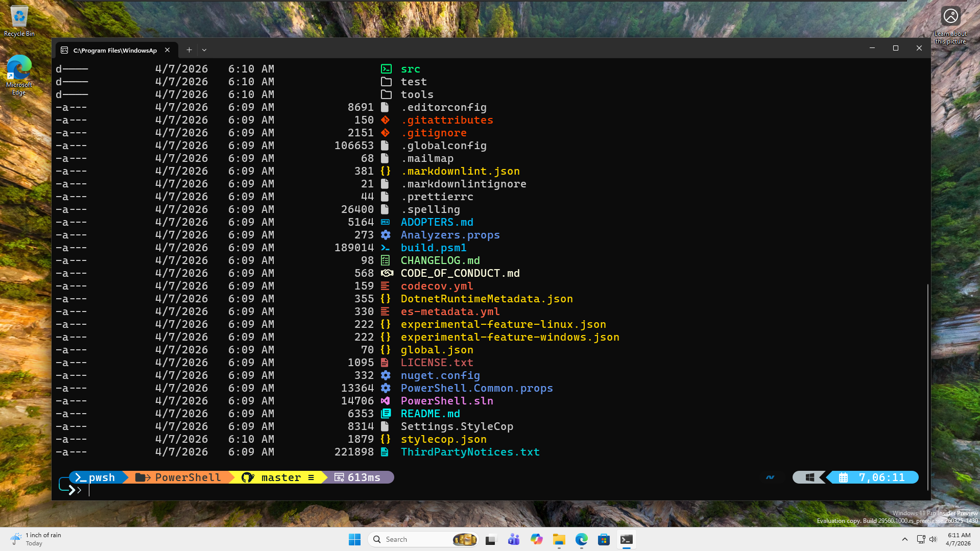Click the changelog icon beside CHANGELOG.md
Viewport: 980px width, 551px height.
tap(386, 260)
